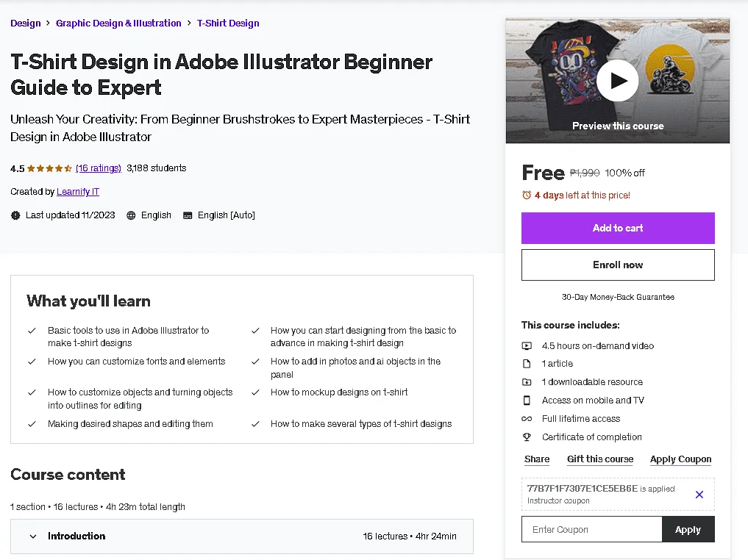Remove the applied instructor coupon

point(699,495)
